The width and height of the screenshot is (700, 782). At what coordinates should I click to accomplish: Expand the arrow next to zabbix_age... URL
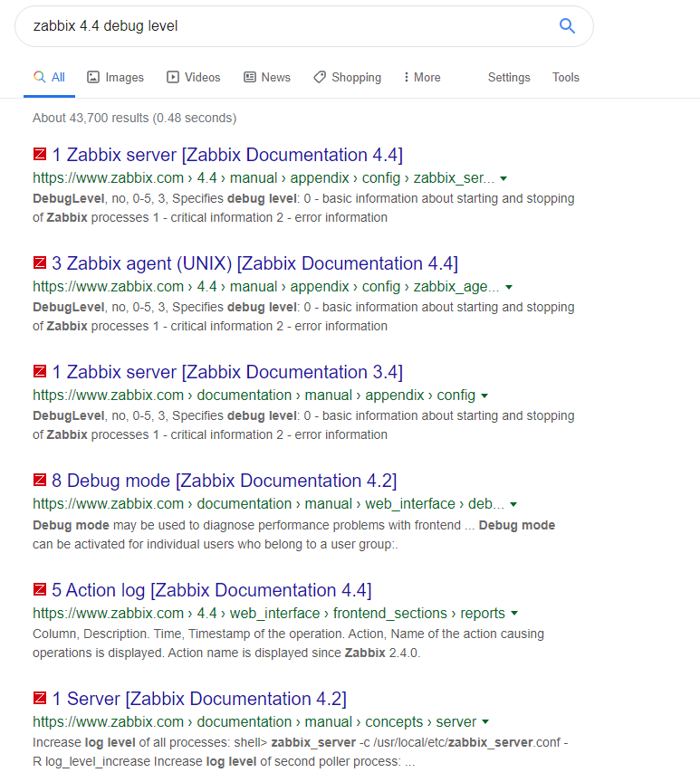[x=509, y=287]
